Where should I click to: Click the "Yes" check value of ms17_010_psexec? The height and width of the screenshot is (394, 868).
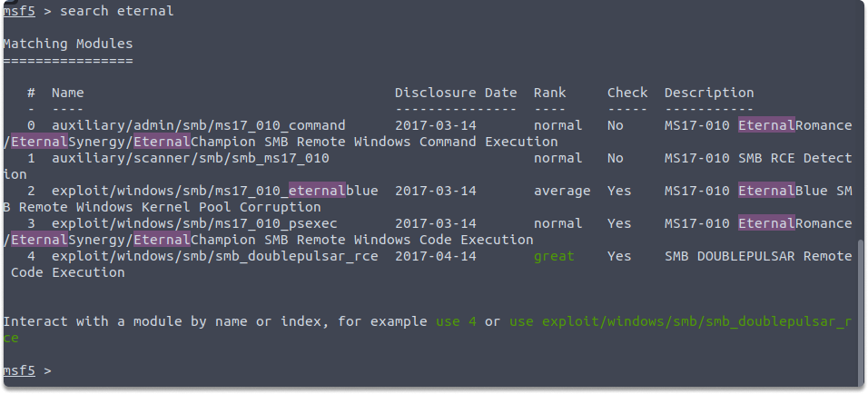619,223
